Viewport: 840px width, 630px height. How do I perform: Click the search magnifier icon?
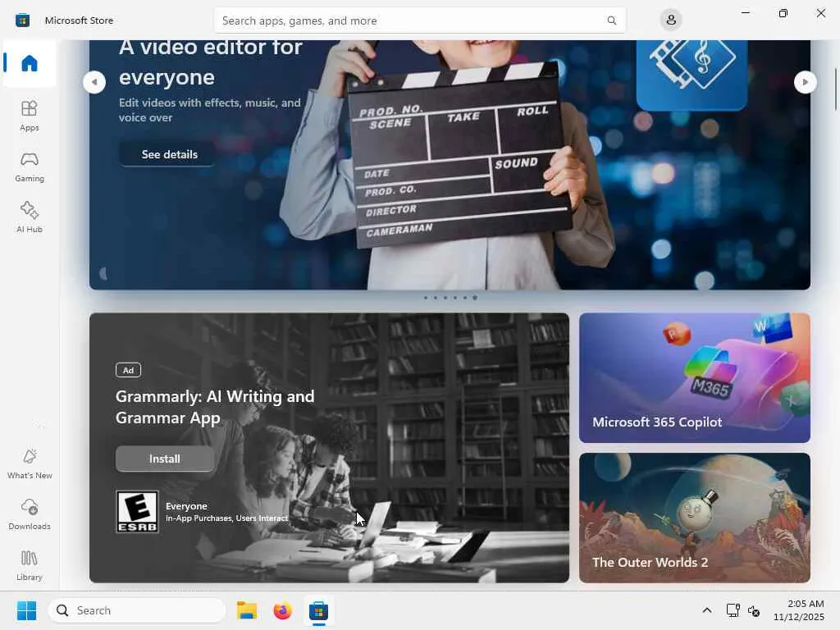point(611,21)
